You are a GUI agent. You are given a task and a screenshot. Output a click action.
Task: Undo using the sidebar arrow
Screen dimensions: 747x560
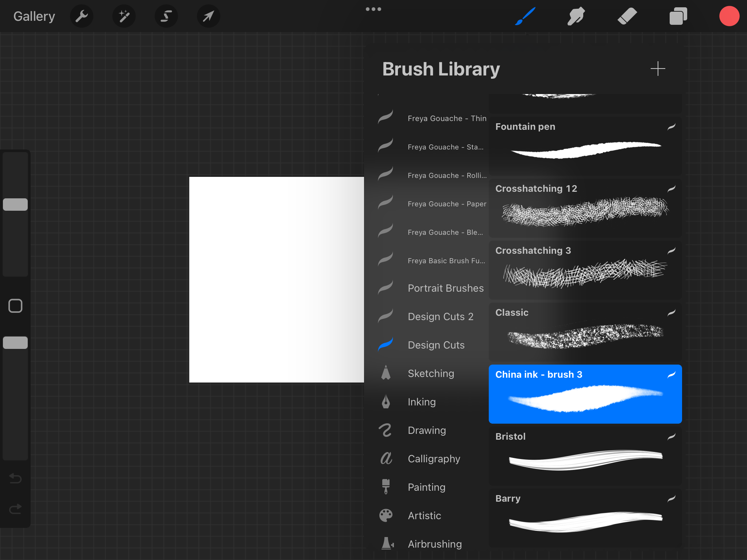15,479
